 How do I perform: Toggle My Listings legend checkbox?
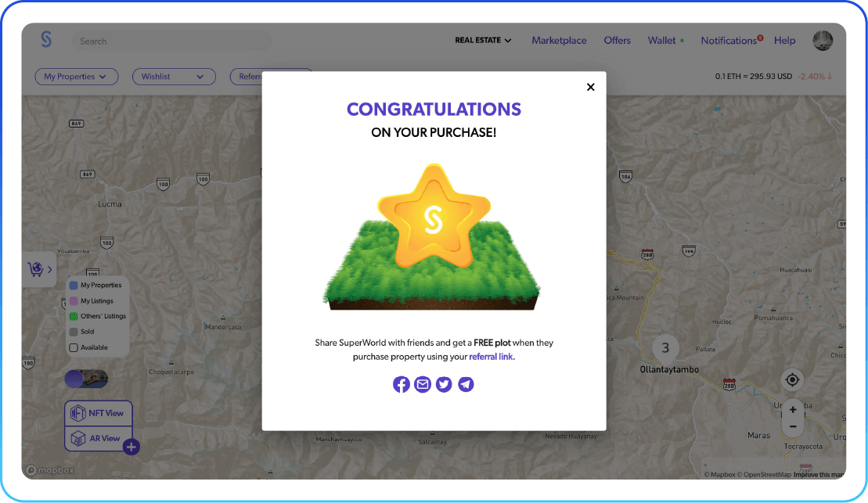pyautogui.click(x=74, y=301)
